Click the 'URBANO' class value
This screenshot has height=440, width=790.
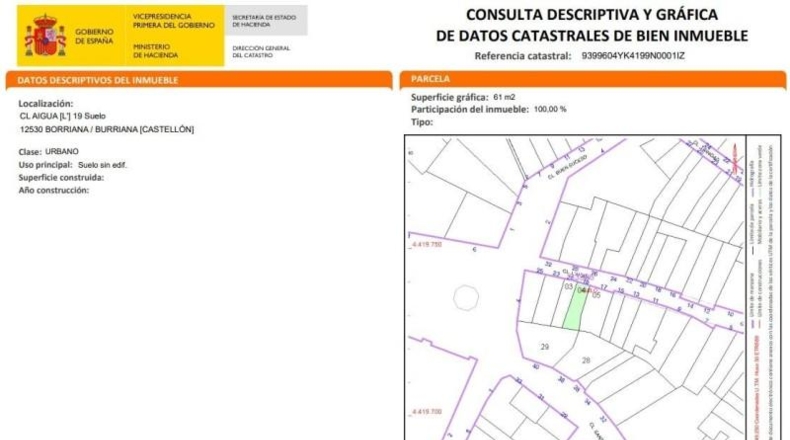click(61, 151)
